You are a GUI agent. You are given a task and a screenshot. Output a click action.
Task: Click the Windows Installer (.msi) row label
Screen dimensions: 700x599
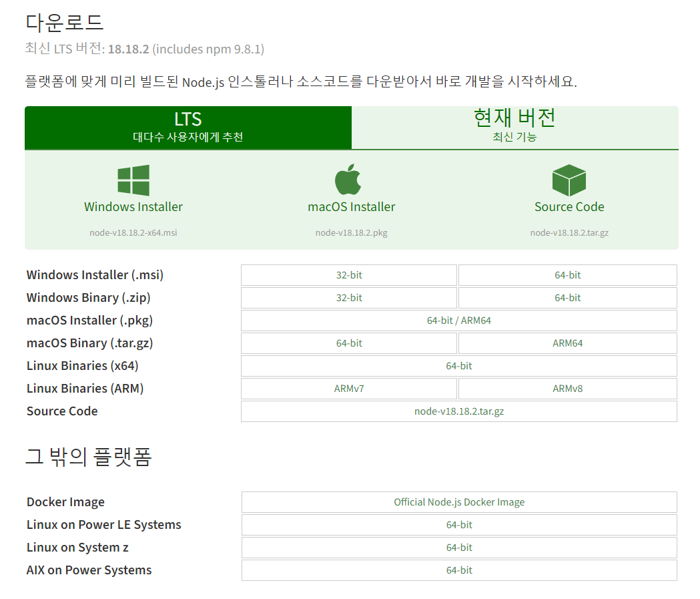tap(95, 275)
